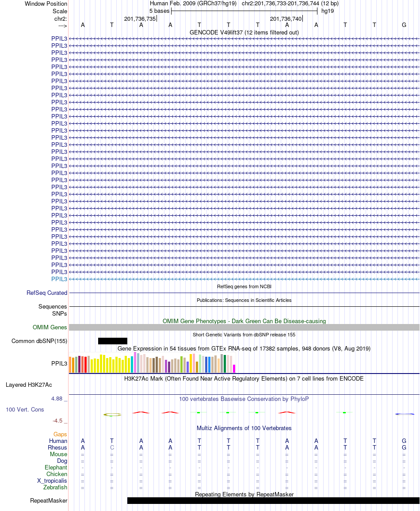Click the black RepeatMasker repeat element bar
420x511 pixels.
[x=273, y=500]
